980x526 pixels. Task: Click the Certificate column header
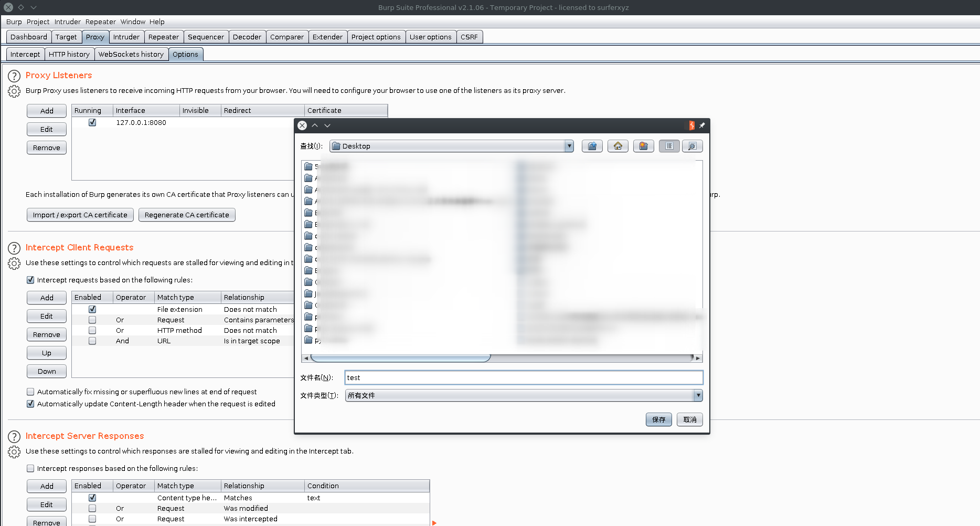tap(346, 110)
